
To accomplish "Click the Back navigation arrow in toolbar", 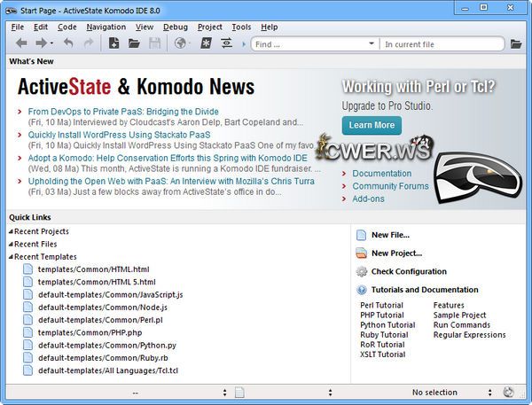I will (20, 43).
